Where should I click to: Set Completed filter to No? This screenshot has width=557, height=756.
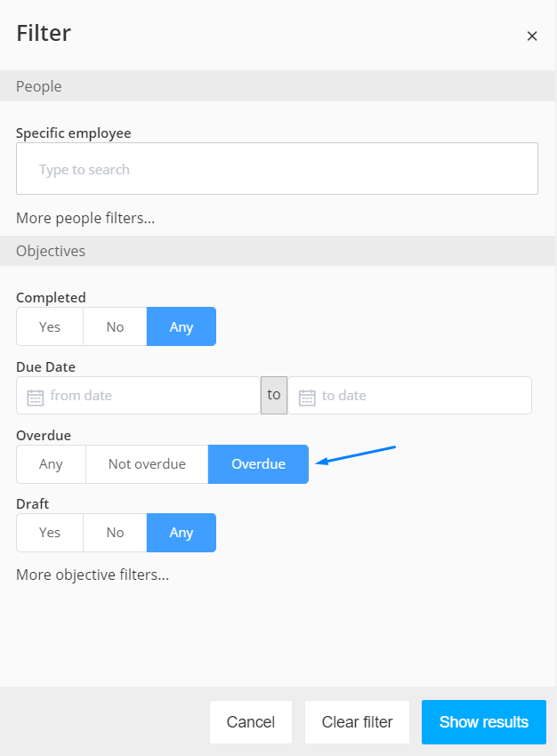pyautogui.click(x=116, y=326)
